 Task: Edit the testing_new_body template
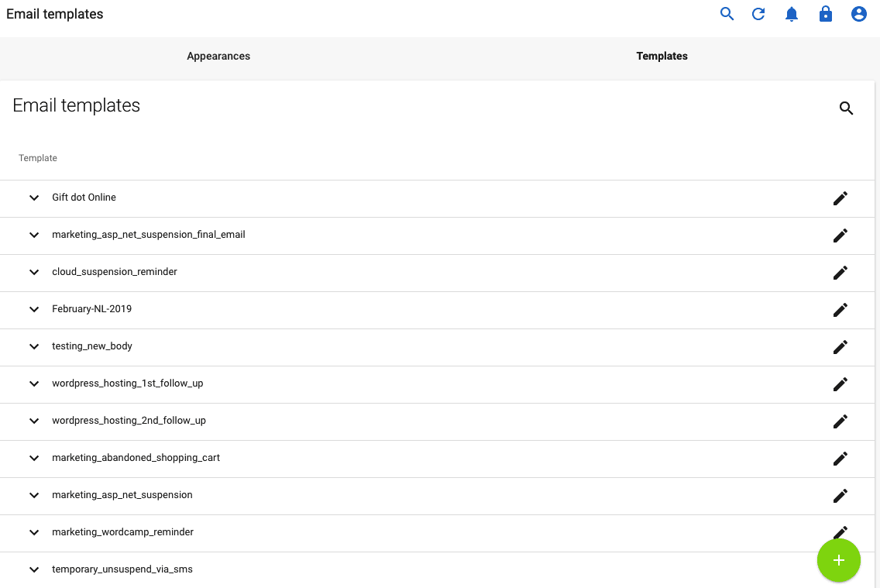point(840,347)
